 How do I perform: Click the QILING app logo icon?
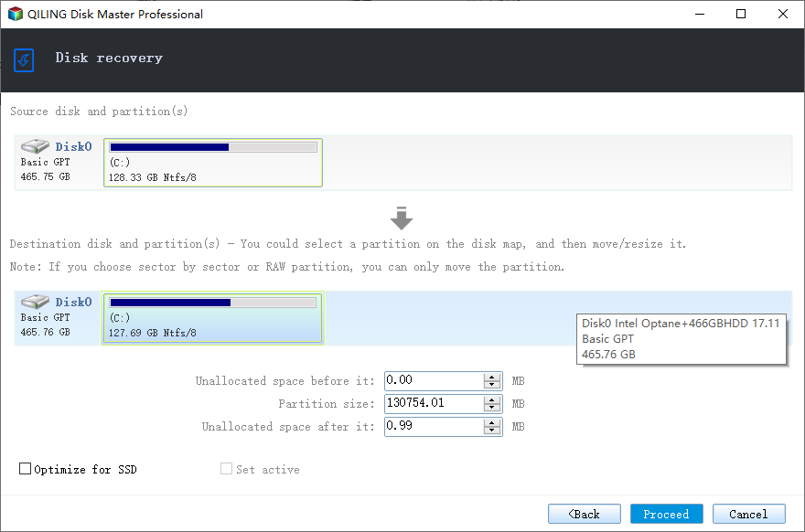[16, 14]
